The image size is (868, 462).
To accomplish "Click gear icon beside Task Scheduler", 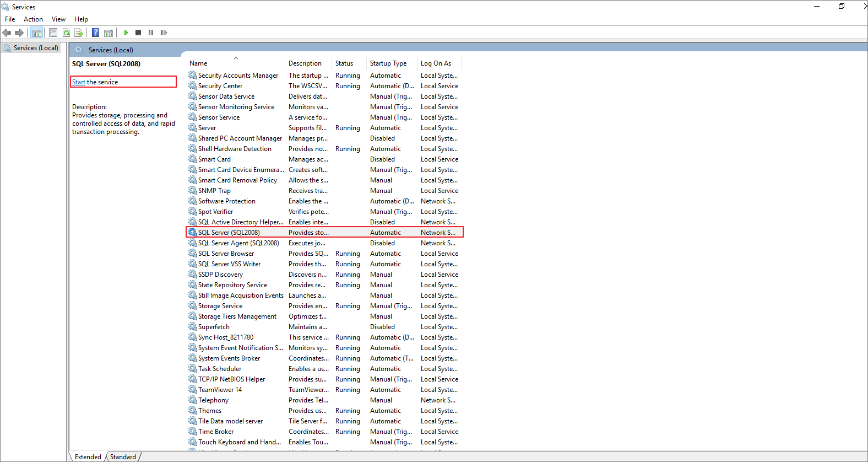I will point(193,368).
